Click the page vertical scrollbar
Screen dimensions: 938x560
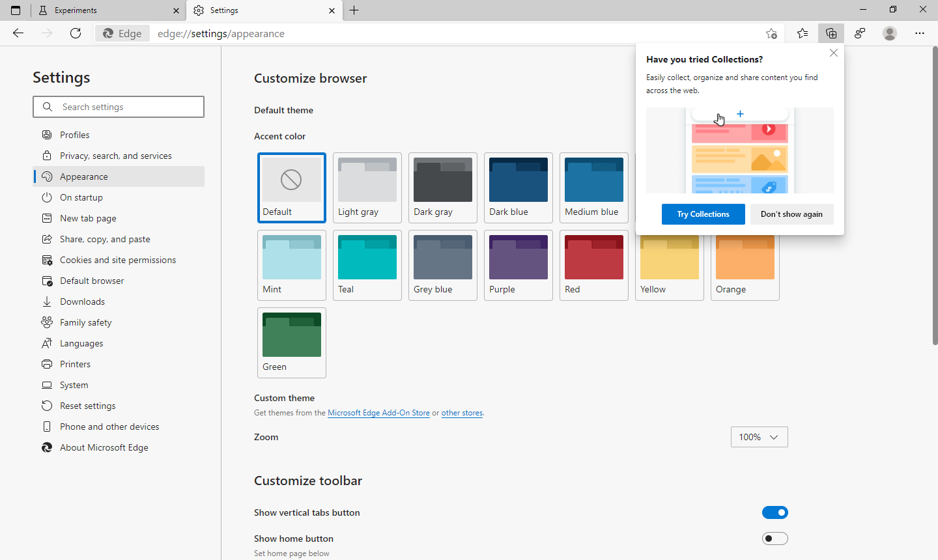[934, 195]
